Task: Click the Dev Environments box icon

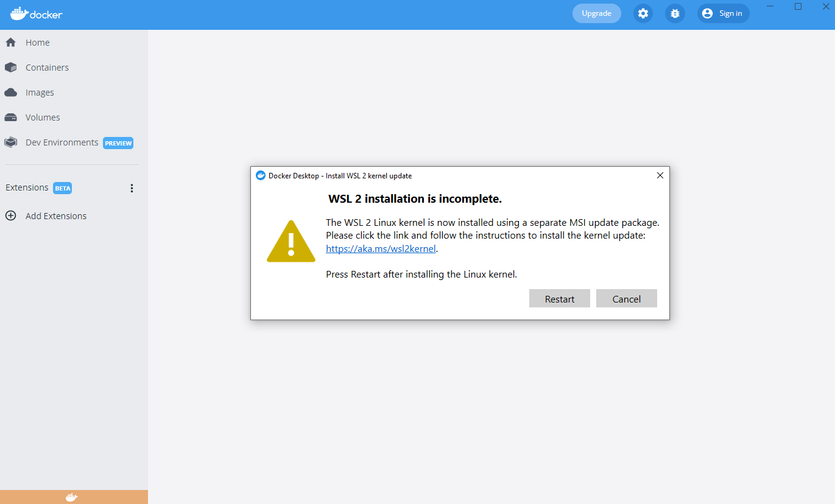Action: [10, 142]
